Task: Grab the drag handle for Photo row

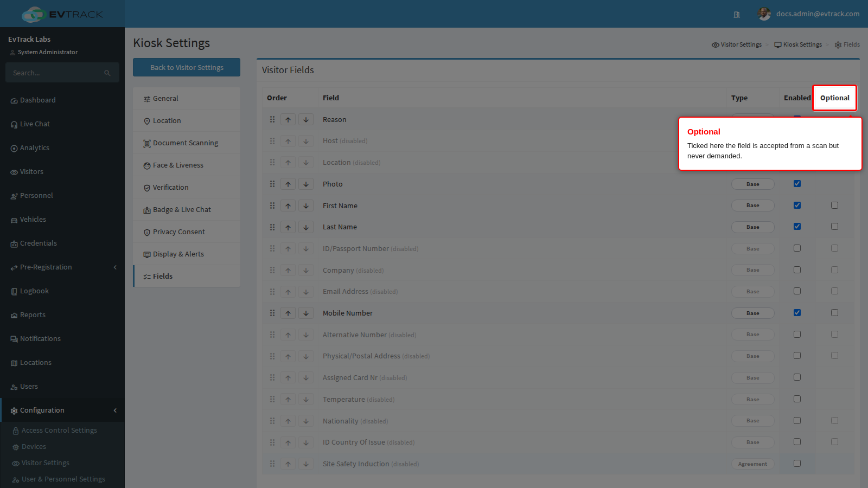Action: (272, 184)
